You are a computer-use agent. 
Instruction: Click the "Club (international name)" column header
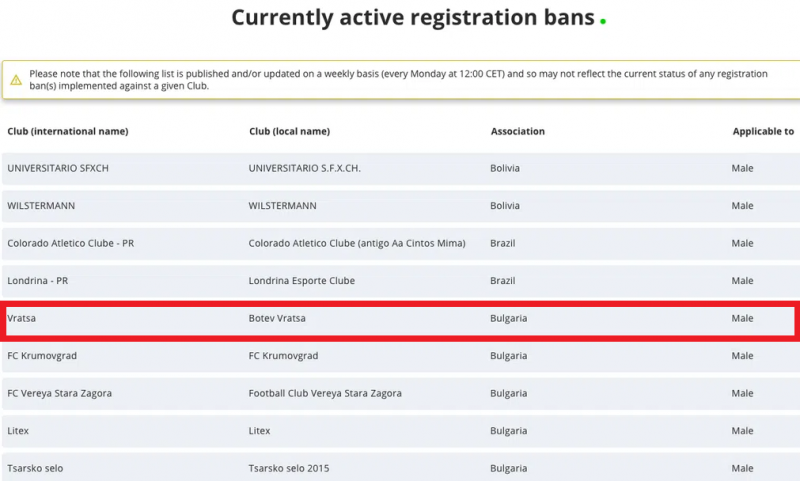[68, 132]
